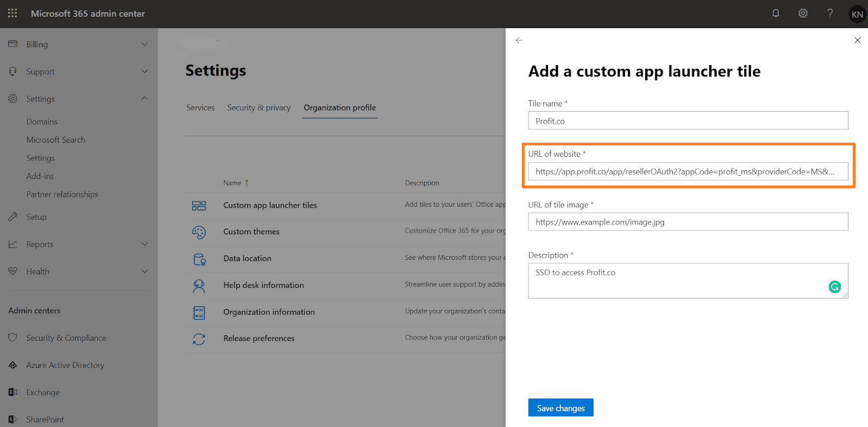The width and height of the screenshot is (868, 427).
Task: Click the Save changes button
Action: 560,408
